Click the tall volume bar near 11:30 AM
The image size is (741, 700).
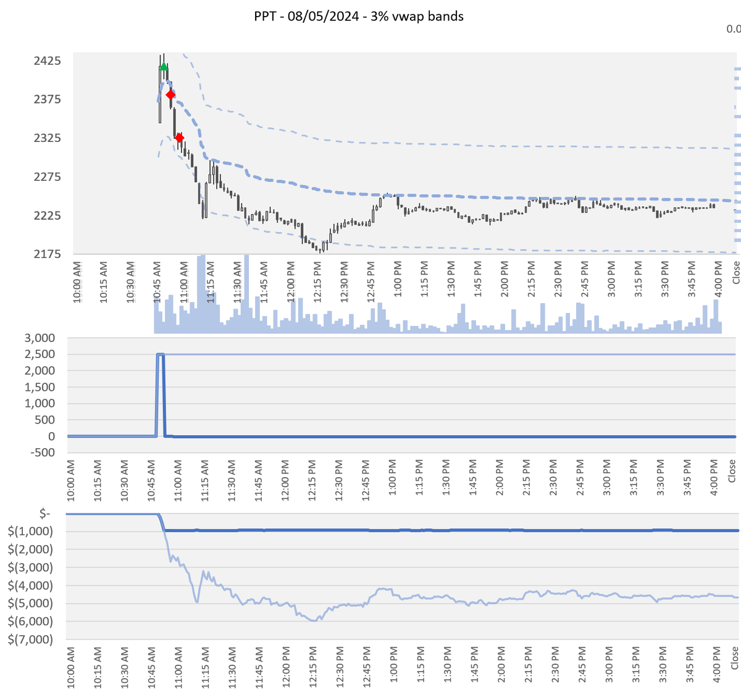click(246, 294)
